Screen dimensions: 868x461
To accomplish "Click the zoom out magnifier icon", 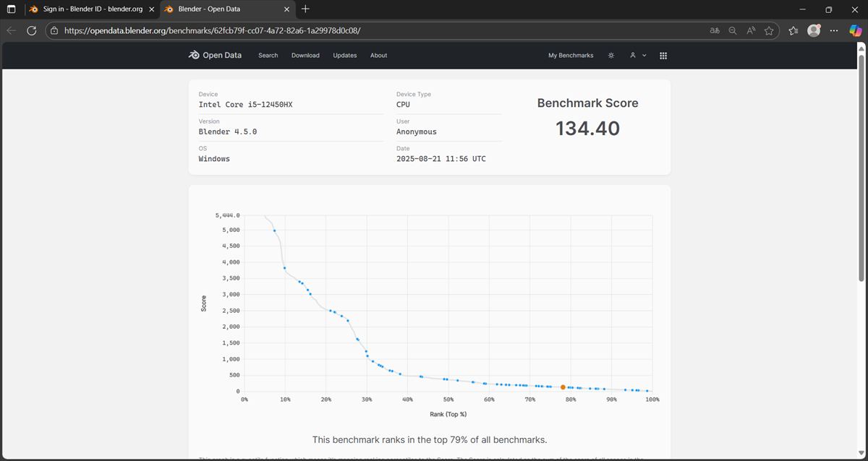I will coord(733,31).
